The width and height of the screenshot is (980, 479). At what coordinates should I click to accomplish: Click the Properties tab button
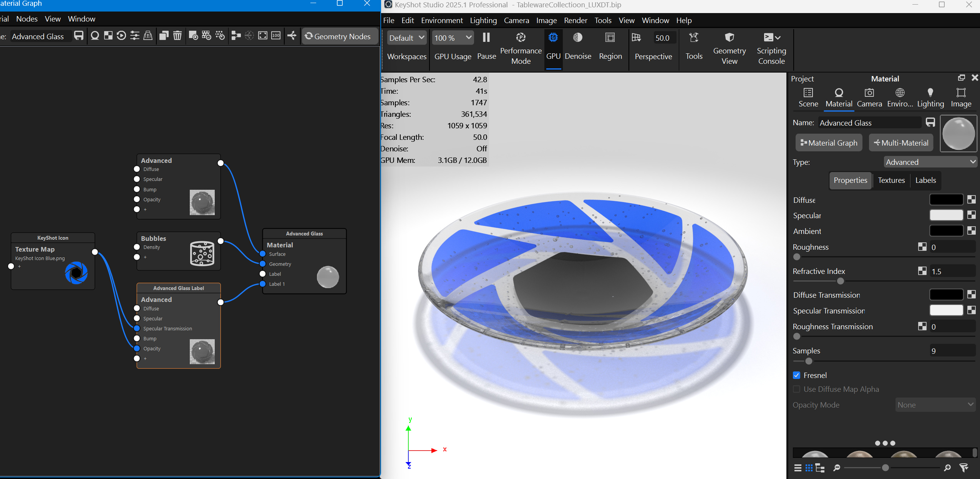(x=850, y=180)
